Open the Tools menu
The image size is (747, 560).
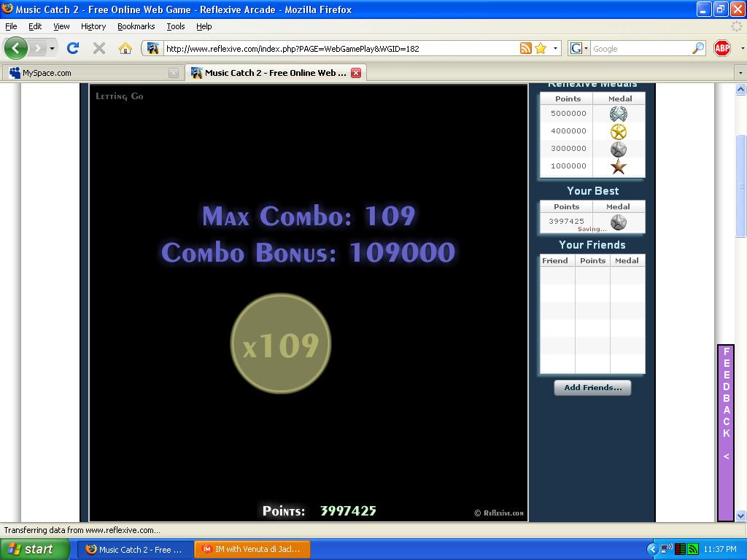pyautogui.click(x=176, y=26)
